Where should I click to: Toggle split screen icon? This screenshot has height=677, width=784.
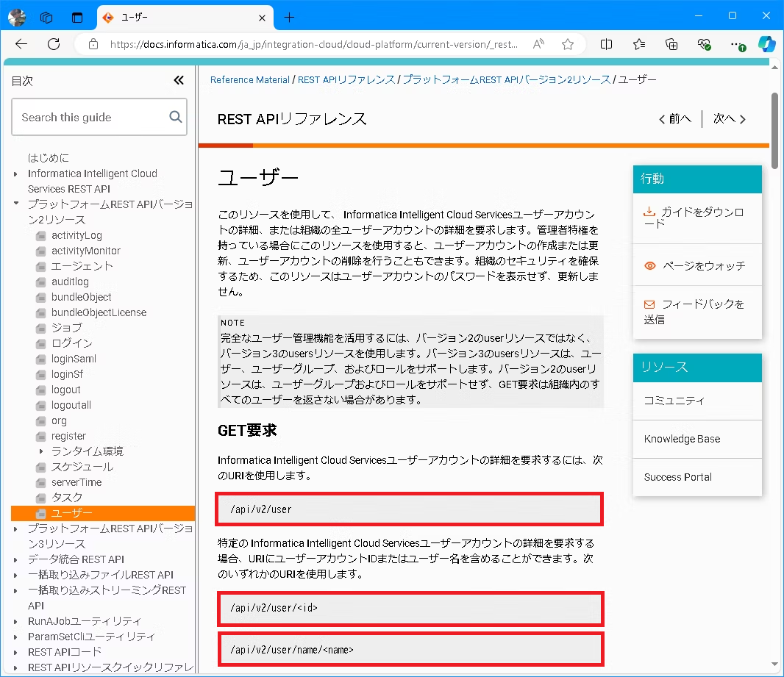606,44
